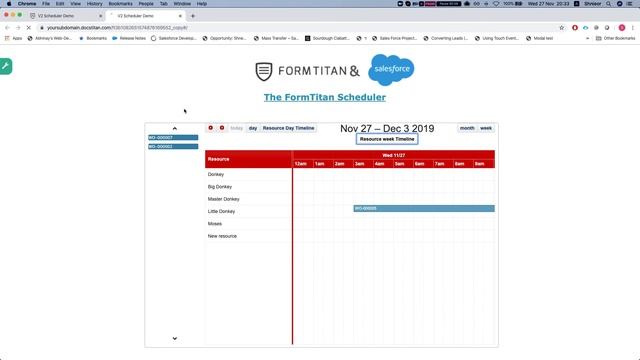This screenshot has height=360, width=640.
Task: Open Modal test bookmark
Action: 540,38
